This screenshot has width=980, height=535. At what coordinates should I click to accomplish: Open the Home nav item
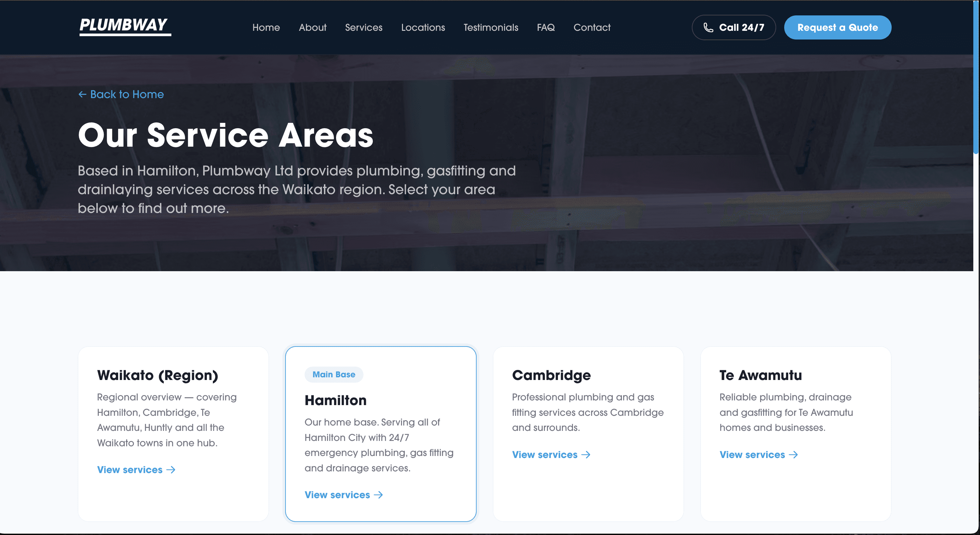[266, 27]
